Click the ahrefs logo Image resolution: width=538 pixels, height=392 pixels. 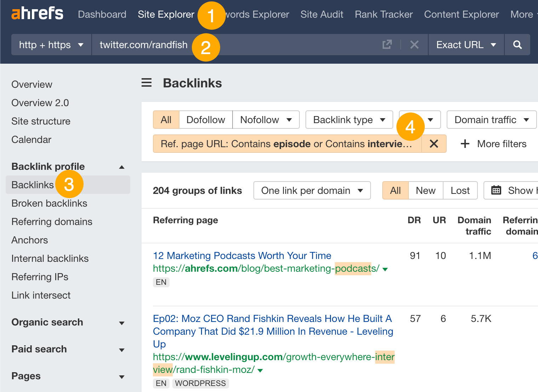click(x=37, y=13)
